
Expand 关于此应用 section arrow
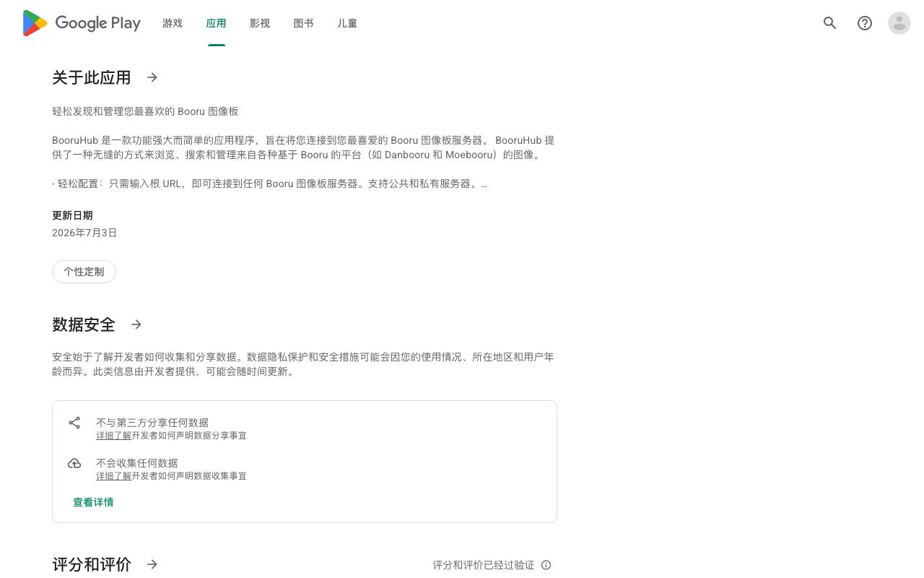click(x=152, y=77)
